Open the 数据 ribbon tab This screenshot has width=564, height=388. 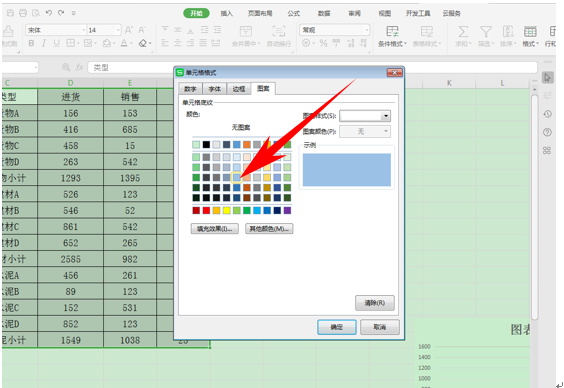click(x=324, y=13)
